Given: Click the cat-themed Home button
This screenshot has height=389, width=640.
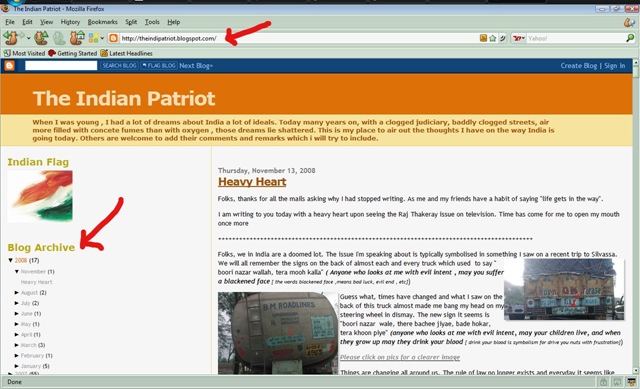Looking at the screenshot, I should 77,38.
